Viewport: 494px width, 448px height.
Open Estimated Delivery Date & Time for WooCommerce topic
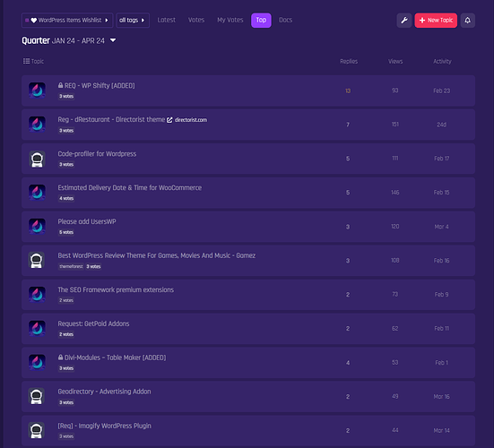(x=129, y=187)
